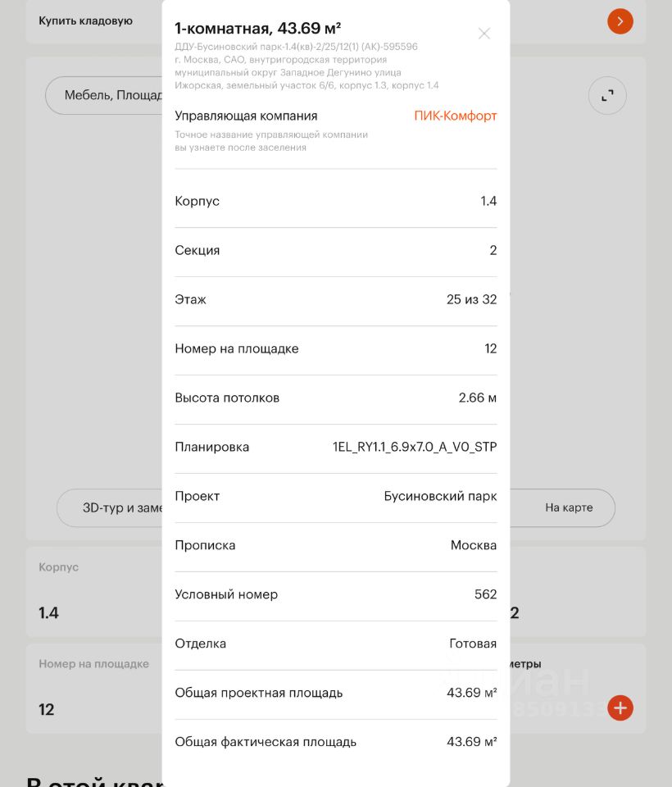Click the Общая проектная площадь row

pyautogui.click(x=335, y=694)
